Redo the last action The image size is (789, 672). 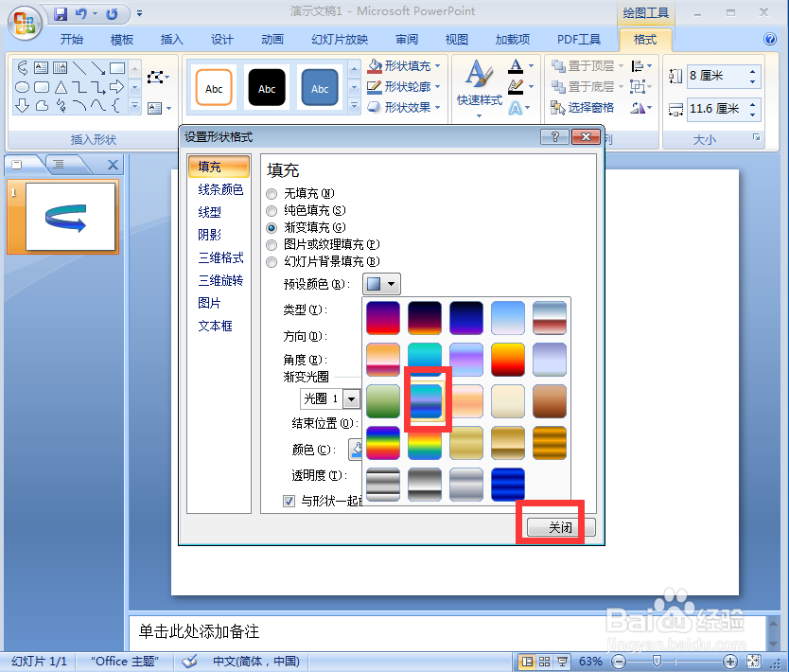click(x=112, y=13)
